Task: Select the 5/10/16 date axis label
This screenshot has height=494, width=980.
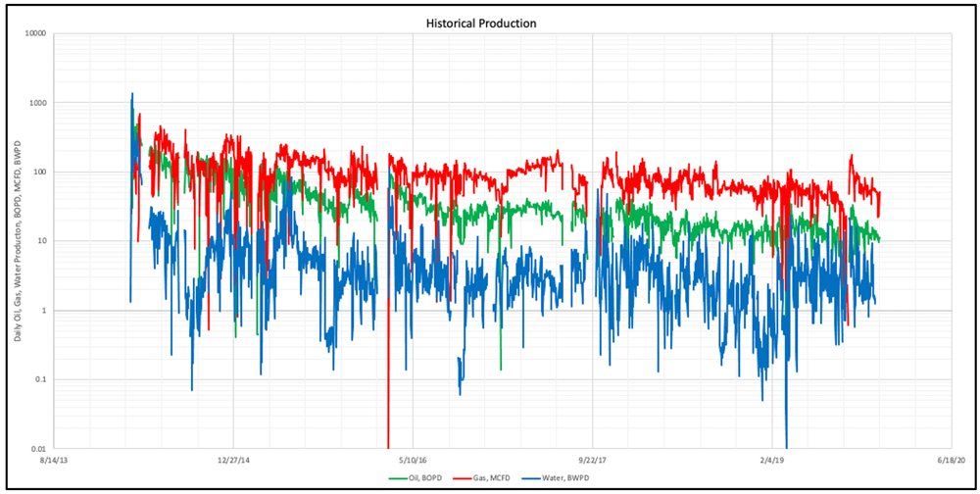Action: click(414, 459)
